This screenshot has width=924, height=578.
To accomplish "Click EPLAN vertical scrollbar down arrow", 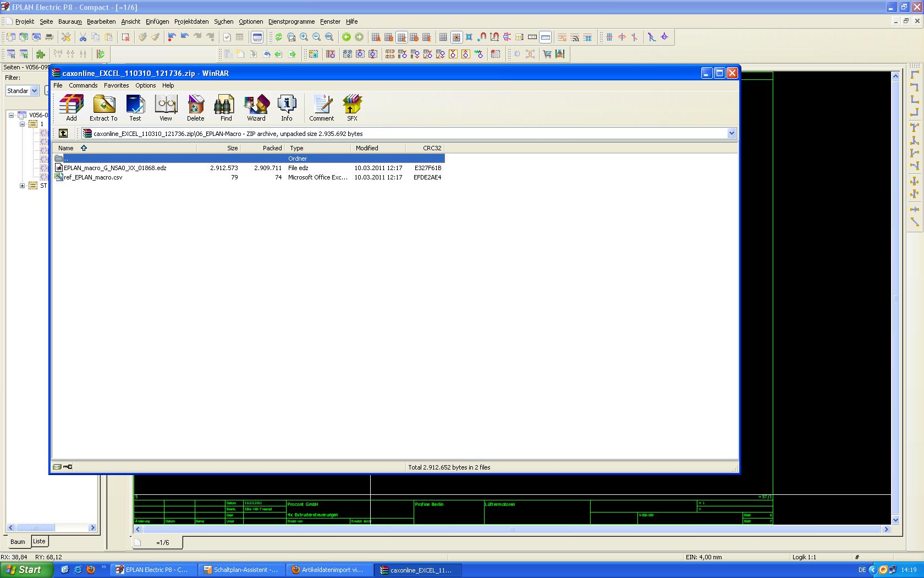I will point(895,520).
